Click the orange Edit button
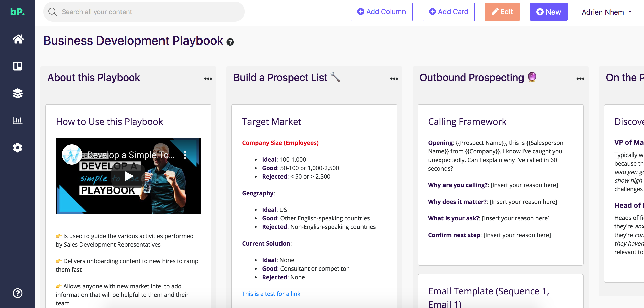644x308 pixels. [x=502, y=12]
